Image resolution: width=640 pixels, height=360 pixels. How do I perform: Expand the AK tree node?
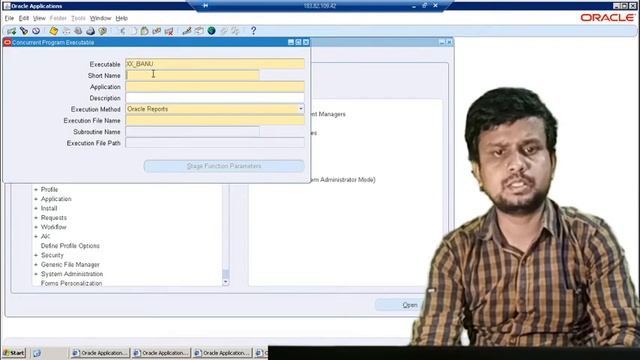pos(36,236)
